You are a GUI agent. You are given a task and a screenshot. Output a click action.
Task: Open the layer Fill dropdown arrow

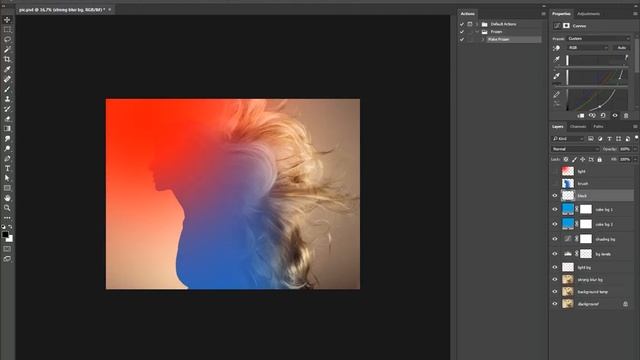(x=635, y=159)
